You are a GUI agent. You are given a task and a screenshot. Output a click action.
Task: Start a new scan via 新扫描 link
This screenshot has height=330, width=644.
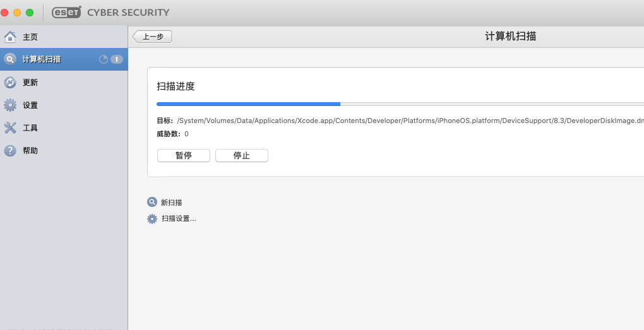[x=172, y=203]
